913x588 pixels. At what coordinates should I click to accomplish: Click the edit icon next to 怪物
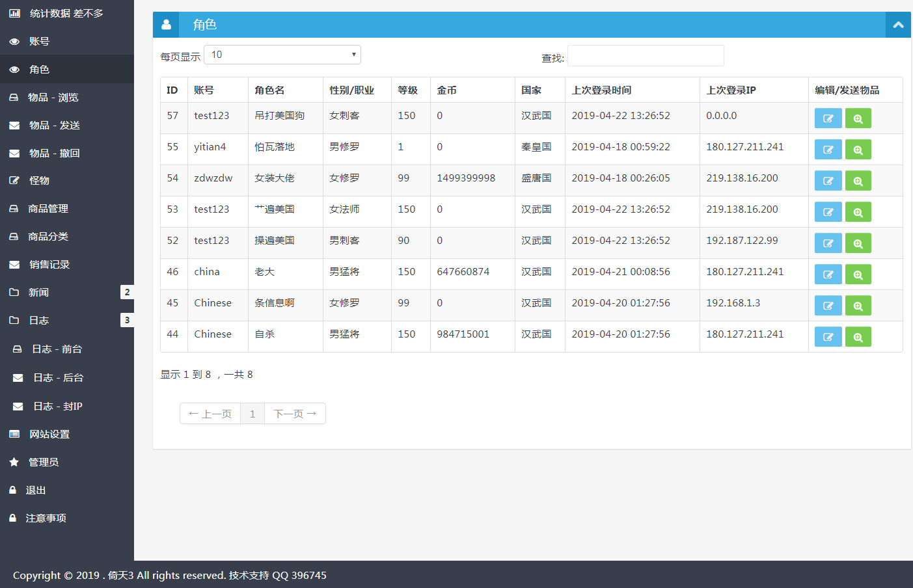pos(14,181)
